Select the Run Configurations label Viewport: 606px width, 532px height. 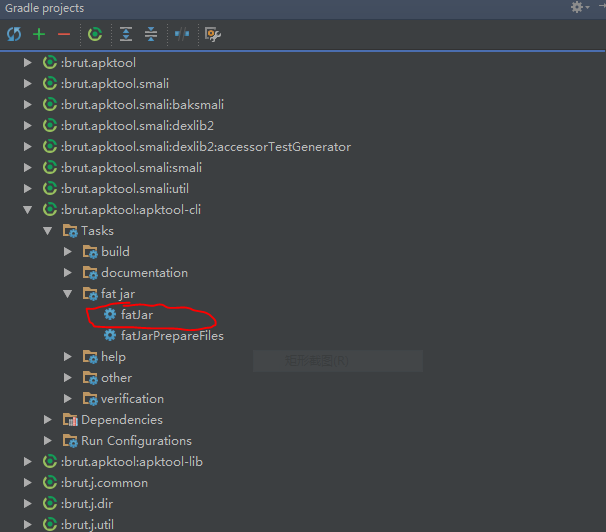(x=136, y=441)
